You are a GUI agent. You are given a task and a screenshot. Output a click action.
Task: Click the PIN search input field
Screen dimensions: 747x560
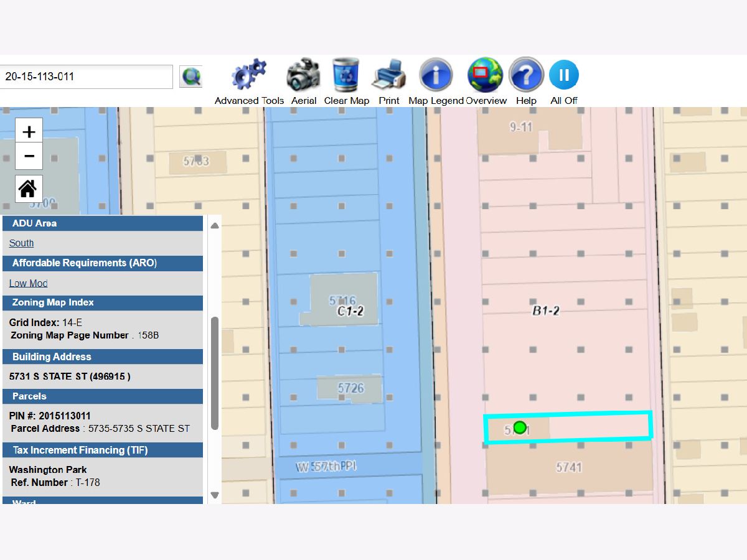[86, 77]
